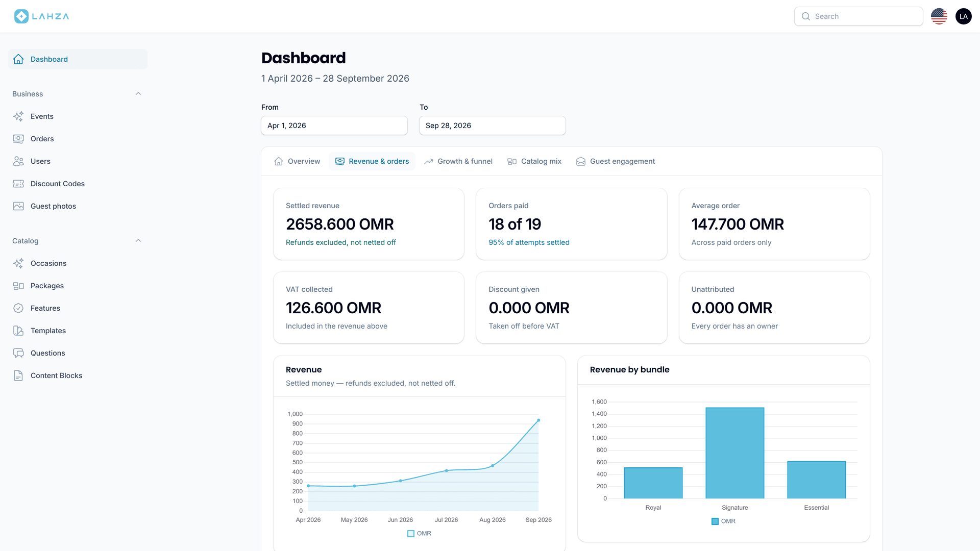
Task: Click the Guest engagement envelope icon
Action: click(x=581, y=161)
